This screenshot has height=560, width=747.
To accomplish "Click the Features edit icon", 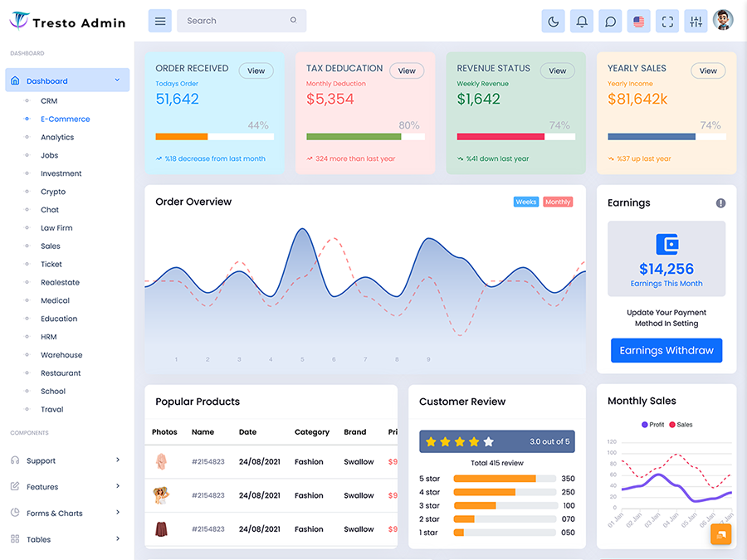I will pyautogui.click(x=15, y=486).
